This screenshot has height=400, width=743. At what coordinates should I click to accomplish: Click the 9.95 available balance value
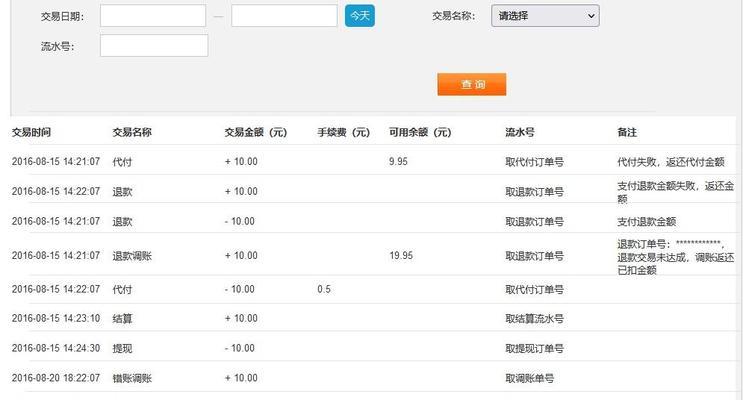click(x=398, y=162)
